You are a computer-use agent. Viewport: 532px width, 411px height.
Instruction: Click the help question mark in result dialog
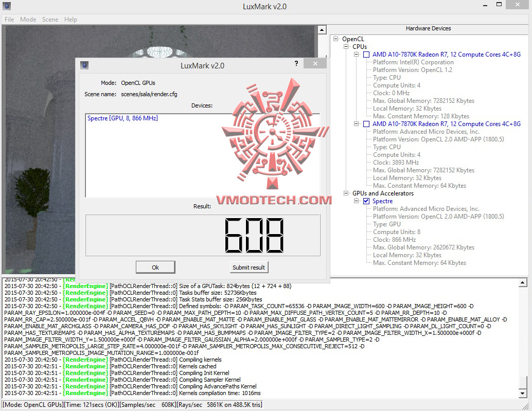pos(296,63)
